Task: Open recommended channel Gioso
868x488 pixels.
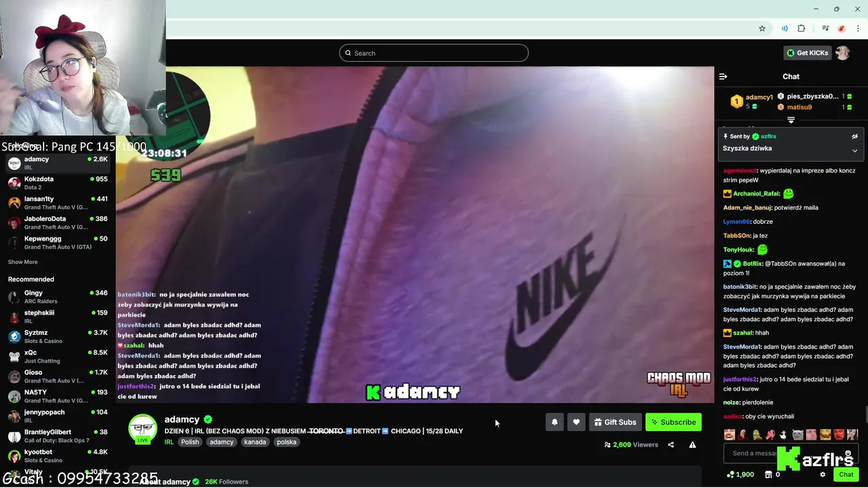Action: [58, 376]
